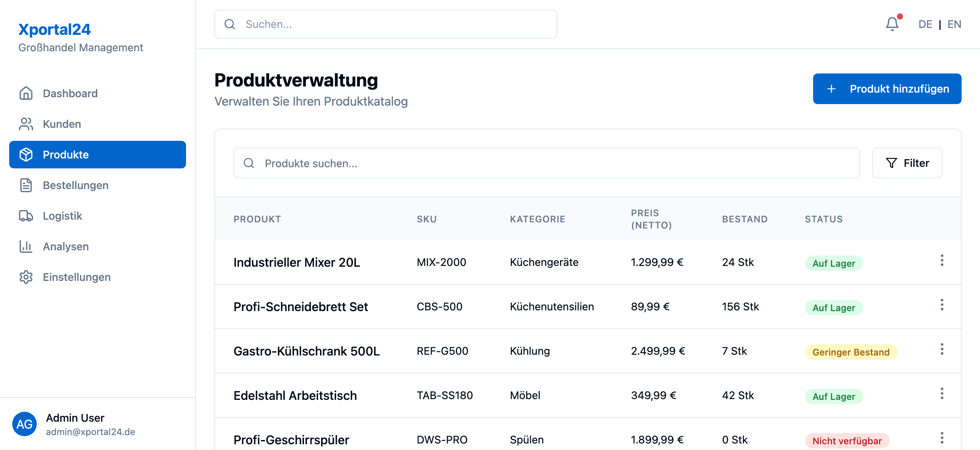Sort by STATUS column header

(824, 219)
